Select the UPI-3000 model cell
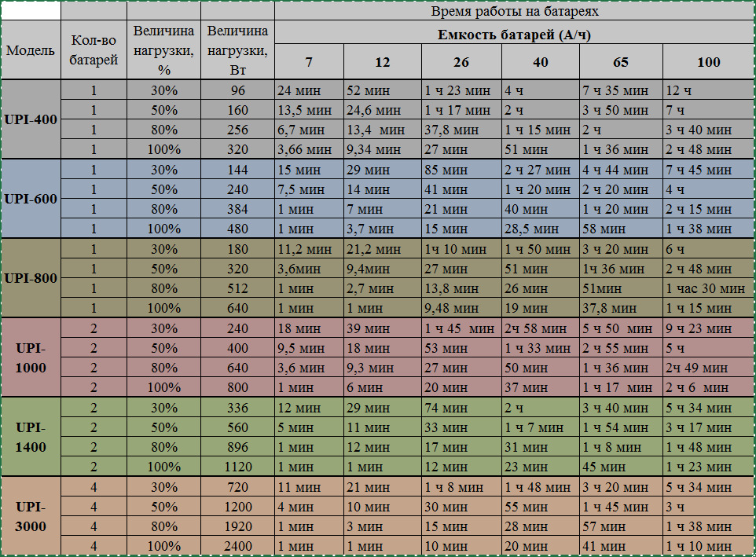 [31, 515]
